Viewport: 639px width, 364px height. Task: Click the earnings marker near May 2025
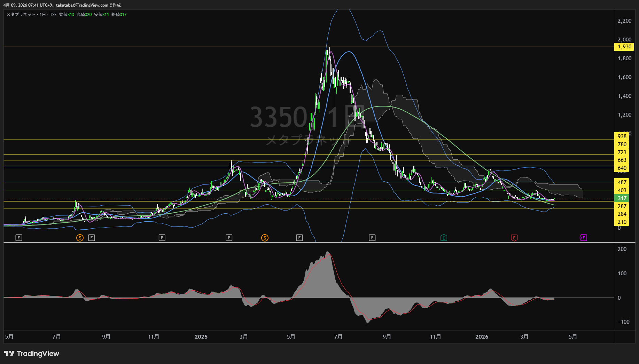pyautogui.click(x=299, y=238)
